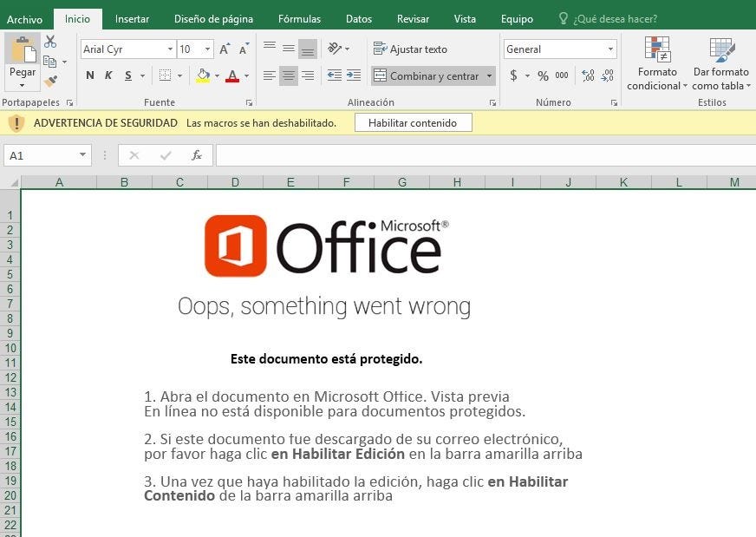
Task: Align cell text to the left
Action: click(x=270, y=75)
